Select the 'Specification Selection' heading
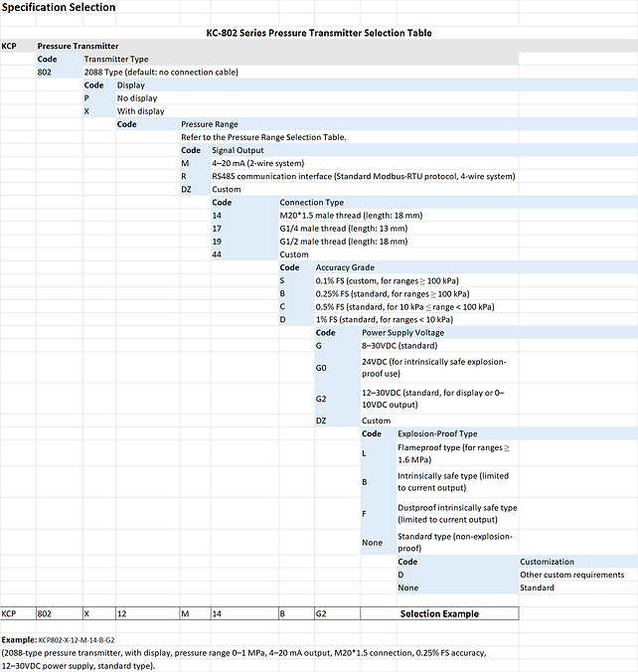The image size is (638, 672). [x=59, y=7]
